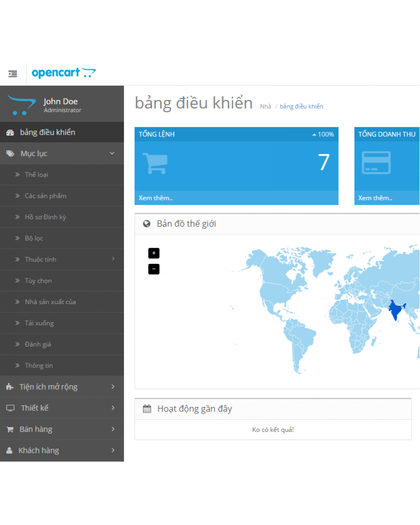Collapse the Mục lục section
This screenshot has width=420, height=525.
point(112,153)
